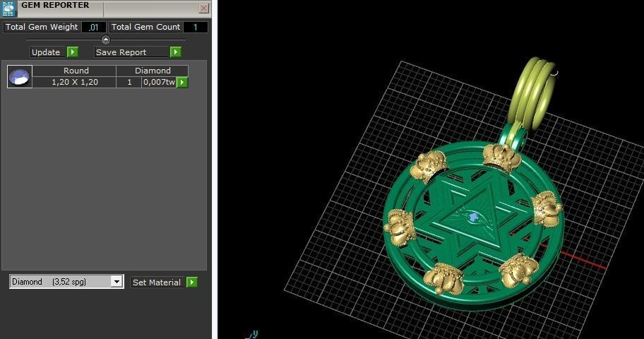The width and height of the screenshot is (644, 339).
Task: Click the Total Gem Weight label
Action: 42,27
